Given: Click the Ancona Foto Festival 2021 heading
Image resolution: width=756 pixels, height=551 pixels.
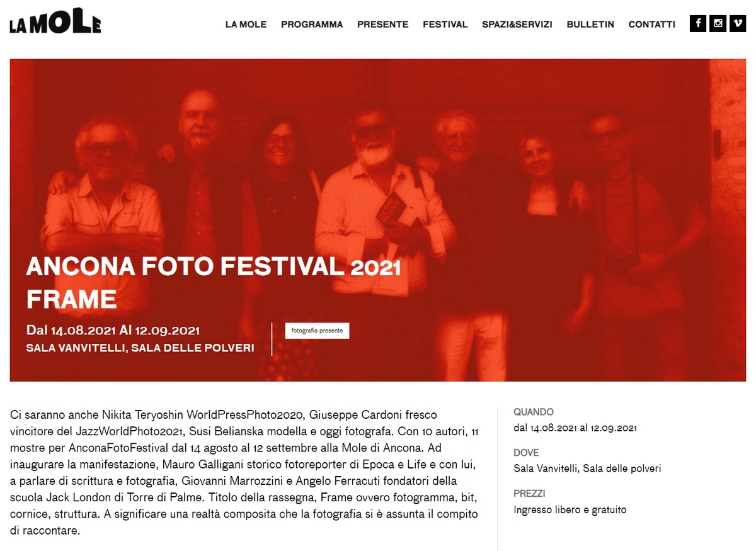Looking at the screenshot, I should pyautogui.click(x=214, y=268).
